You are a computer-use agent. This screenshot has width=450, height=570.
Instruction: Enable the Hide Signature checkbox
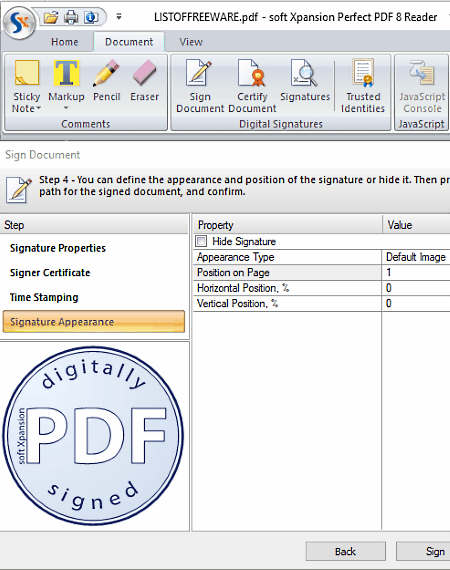201,241
